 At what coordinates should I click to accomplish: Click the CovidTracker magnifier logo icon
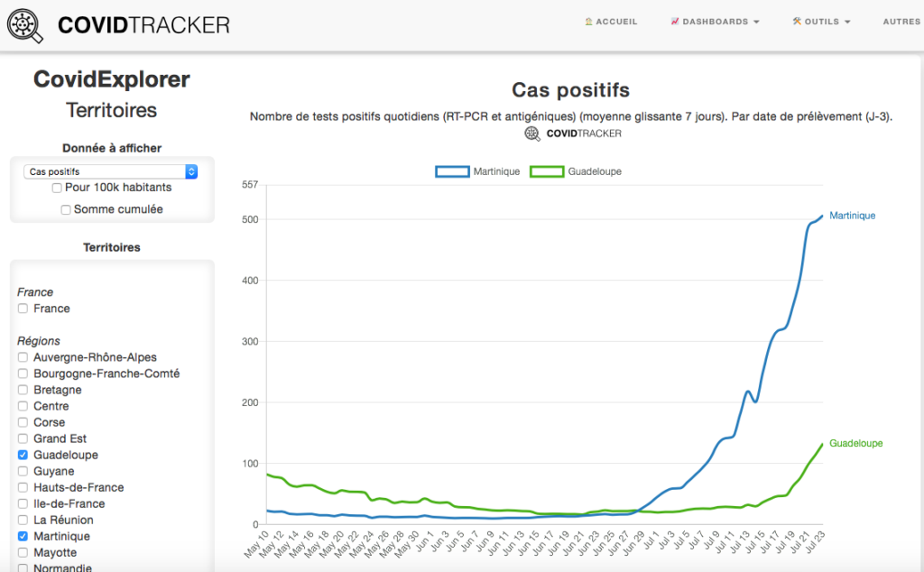pyautogui.click(x=24, y=25)
